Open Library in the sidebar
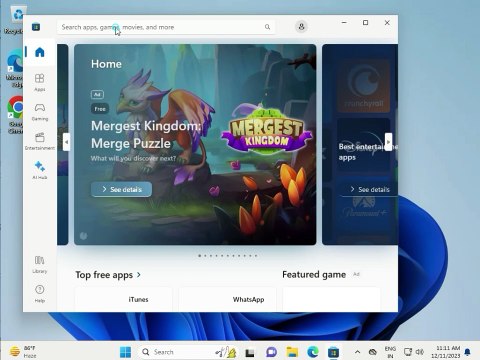This screenshot has height=360, width=480. 40,264
